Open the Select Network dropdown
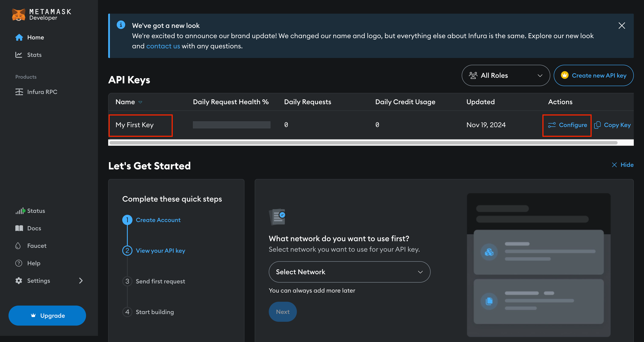The image size is (644, 342). point(349,272)
